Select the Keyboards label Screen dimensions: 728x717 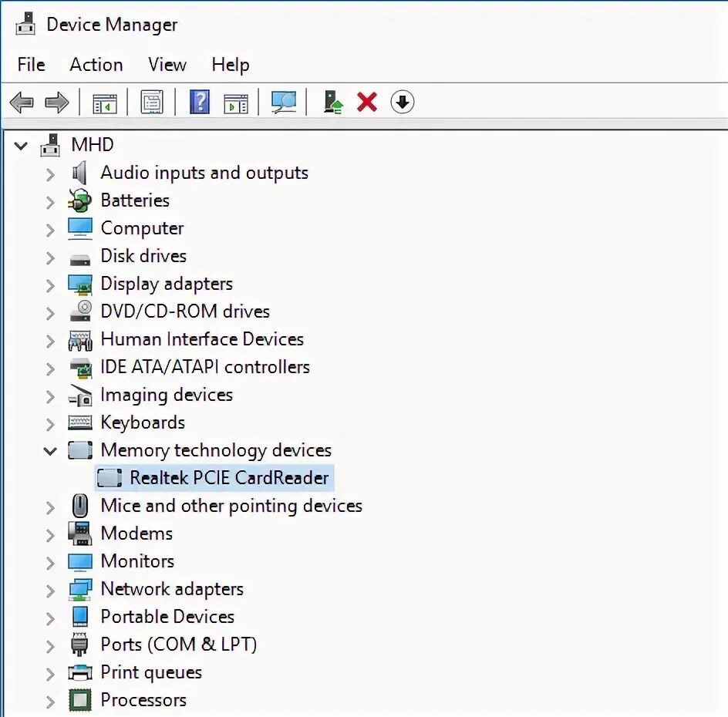(x=143, y=422)
